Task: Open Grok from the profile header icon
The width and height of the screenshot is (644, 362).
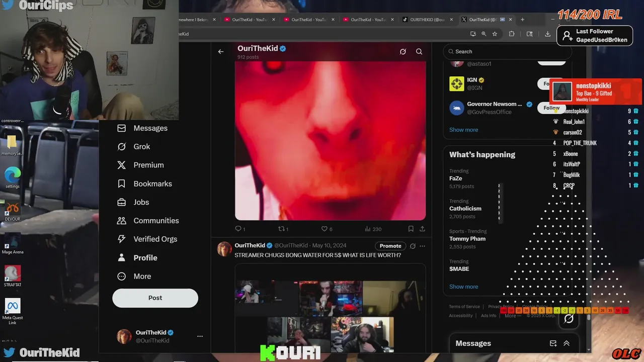Action: pyautogui.click(x=403, y=51)
